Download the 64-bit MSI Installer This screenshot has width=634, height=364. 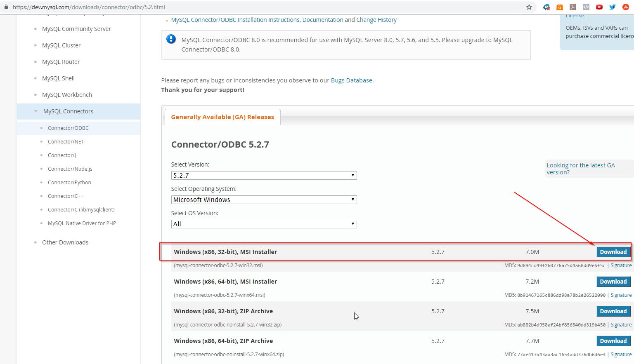[x=613, y=282]
